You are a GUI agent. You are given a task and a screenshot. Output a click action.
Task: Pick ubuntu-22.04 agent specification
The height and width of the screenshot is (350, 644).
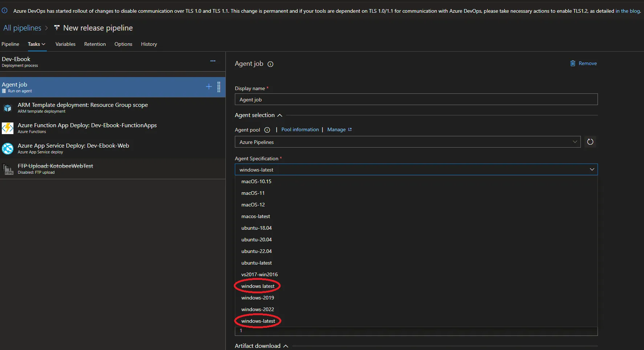(416, 251)
